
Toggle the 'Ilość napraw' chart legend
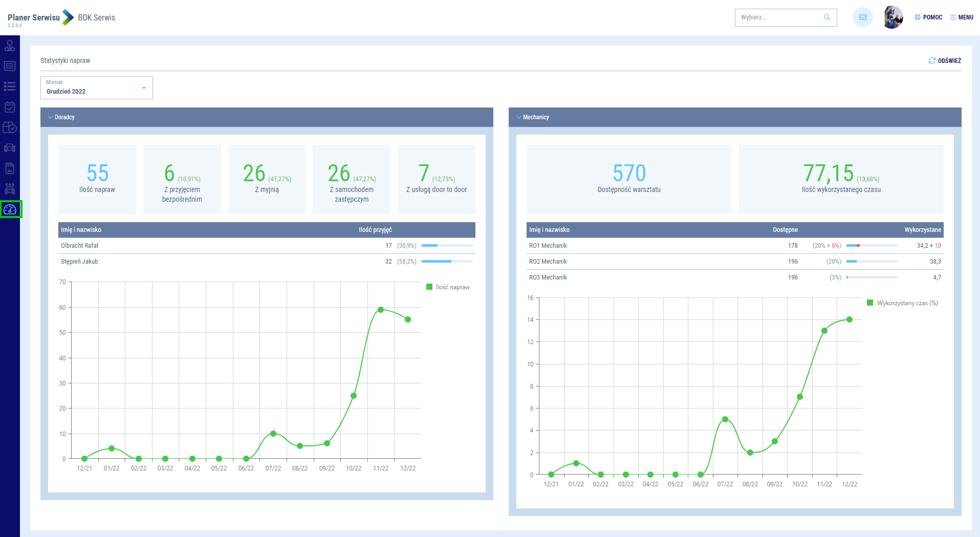tap(448, 287)
